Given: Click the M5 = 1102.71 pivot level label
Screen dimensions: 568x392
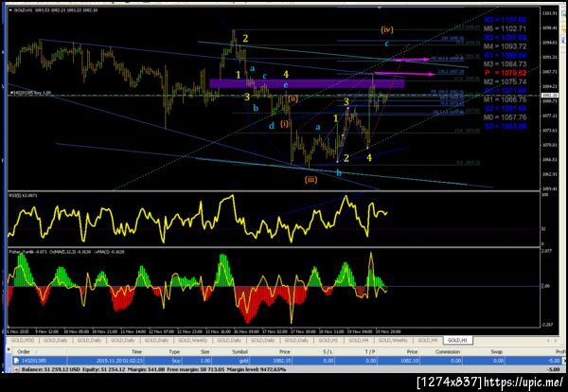Looking at the screenshot, I should point(505,28).
